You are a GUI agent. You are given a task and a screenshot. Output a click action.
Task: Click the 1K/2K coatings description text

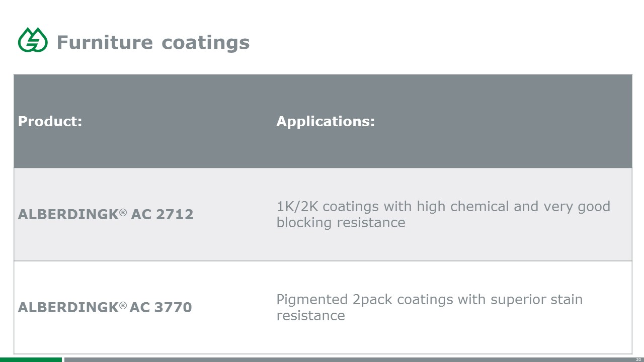[x=443, y=214]
